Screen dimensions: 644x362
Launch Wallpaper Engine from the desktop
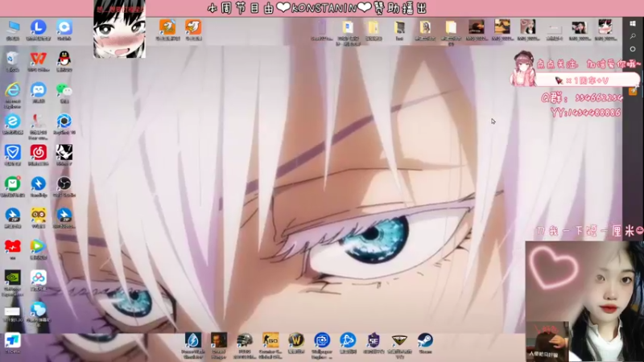point(322,340)
